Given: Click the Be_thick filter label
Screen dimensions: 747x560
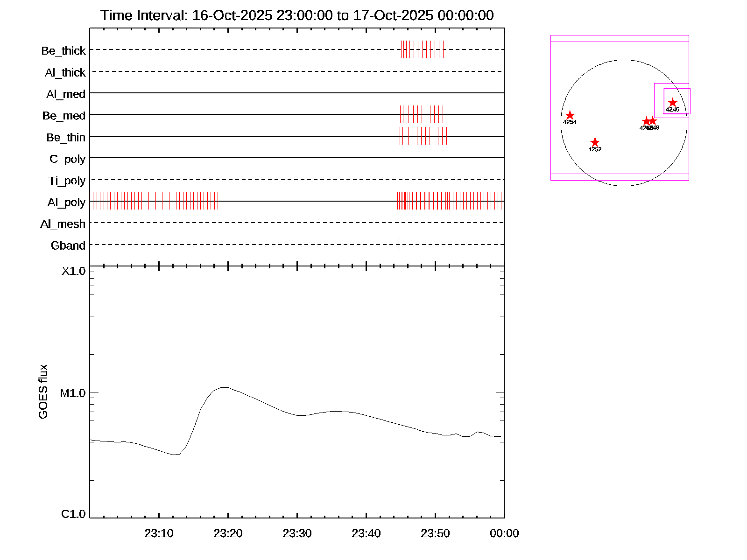Looking at the screenshot, I should pyautogui.click(x=63, y=51).
